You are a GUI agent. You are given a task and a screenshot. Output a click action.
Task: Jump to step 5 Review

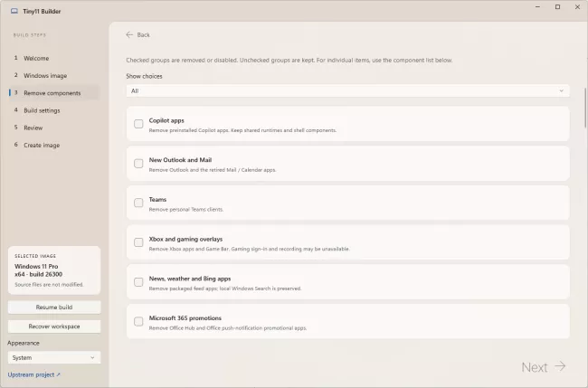tap(54, 128)
